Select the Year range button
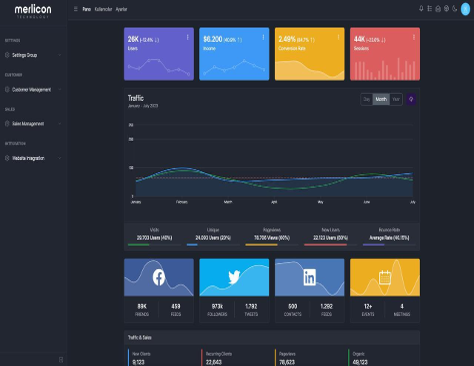The width and height of the screenshot is (474, 366). (396, 99)
